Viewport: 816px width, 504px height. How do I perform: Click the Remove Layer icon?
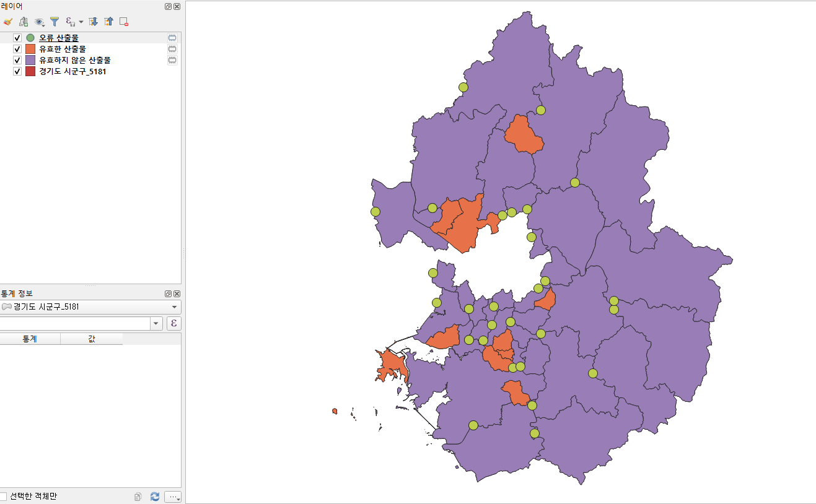(124, 22)
